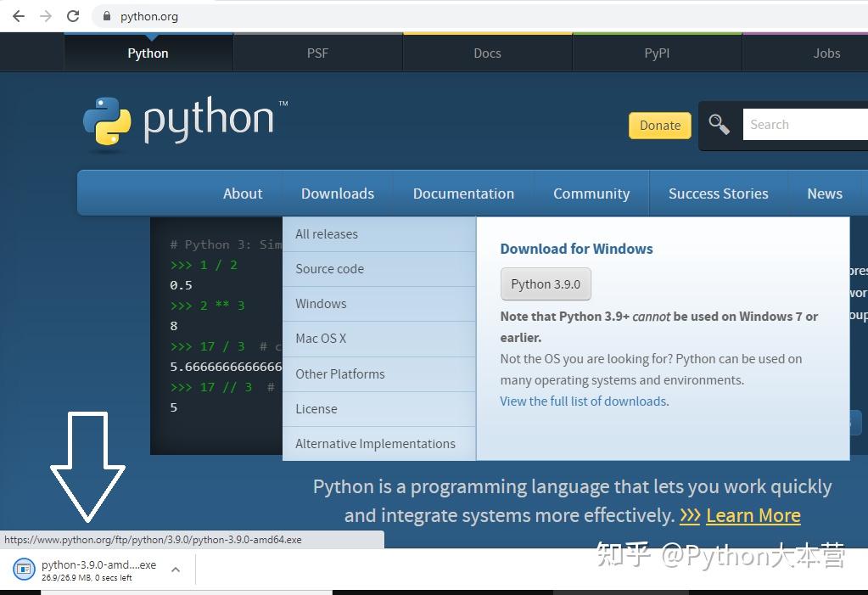Screen dimensions: 868x595
Task: Click the Donate button
Action: [659, 125]
